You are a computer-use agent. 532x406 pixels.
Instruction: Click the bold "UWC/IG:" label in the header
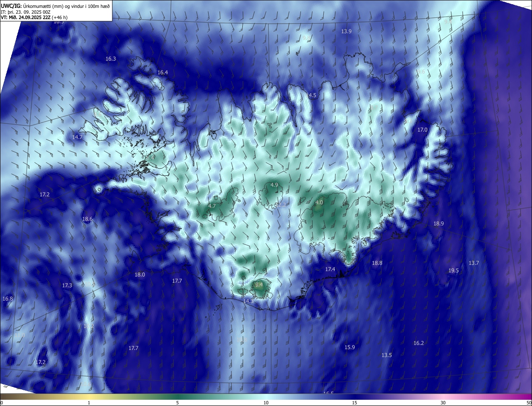click(x=11, y=6)
